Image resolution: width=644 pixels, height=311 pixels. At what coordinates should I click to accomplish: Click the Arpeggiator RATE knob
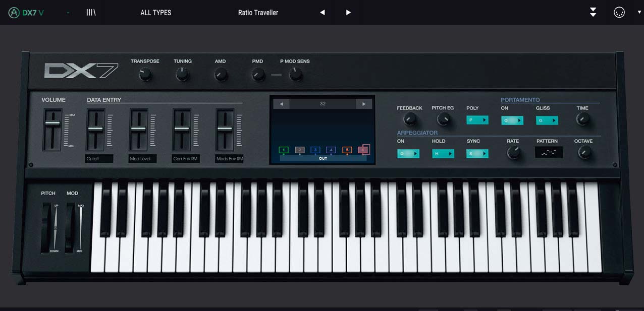coord(513,153)
